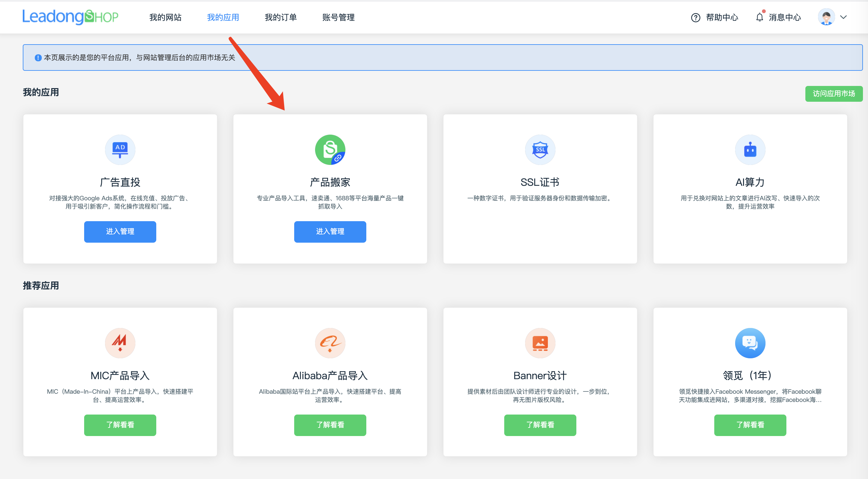Click the SSL证书 shield icon

tap(540, 150)
